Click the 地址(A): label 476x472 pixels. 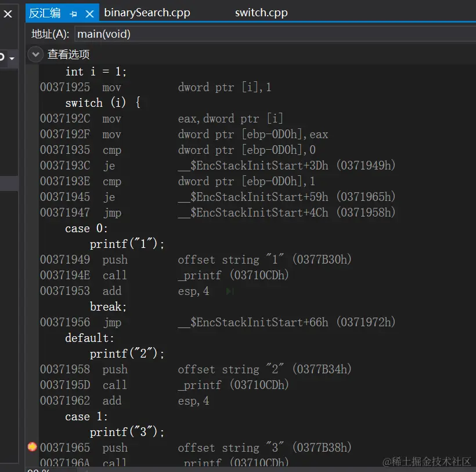[50, 34]
